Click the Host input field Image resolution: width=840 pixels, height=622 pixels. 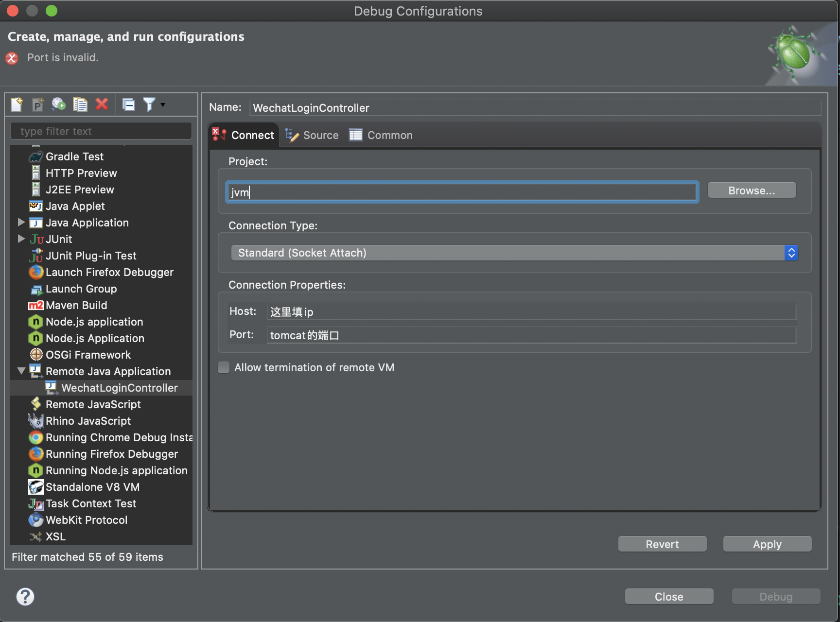coord(531,311)
